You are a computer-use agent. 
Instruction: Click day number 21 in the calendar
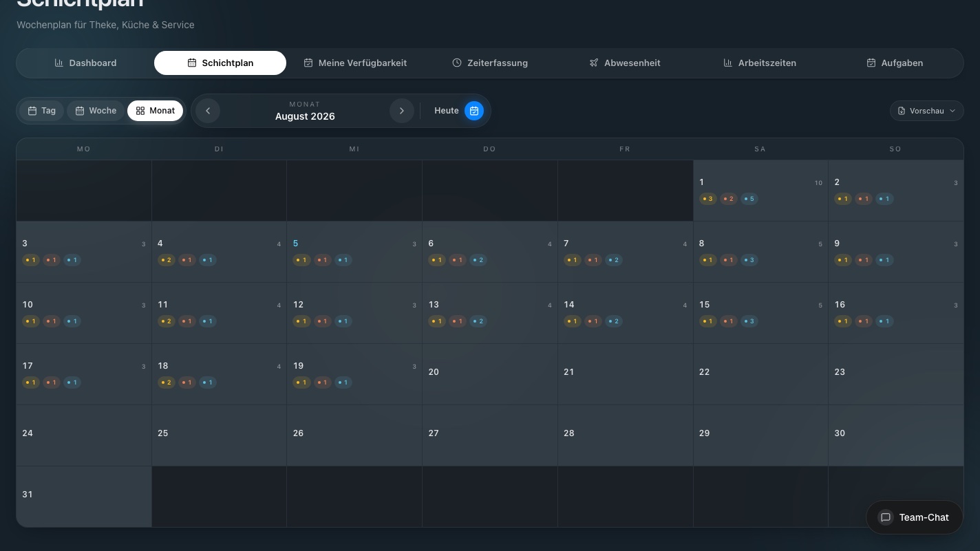[x=568, y=372]
